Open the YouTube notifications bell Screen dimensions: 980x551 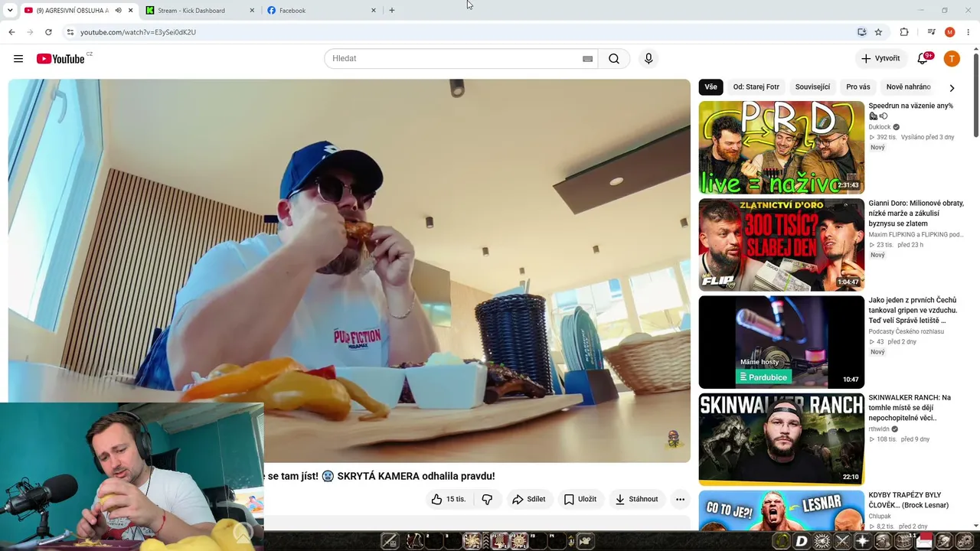(x=923, y=59)
